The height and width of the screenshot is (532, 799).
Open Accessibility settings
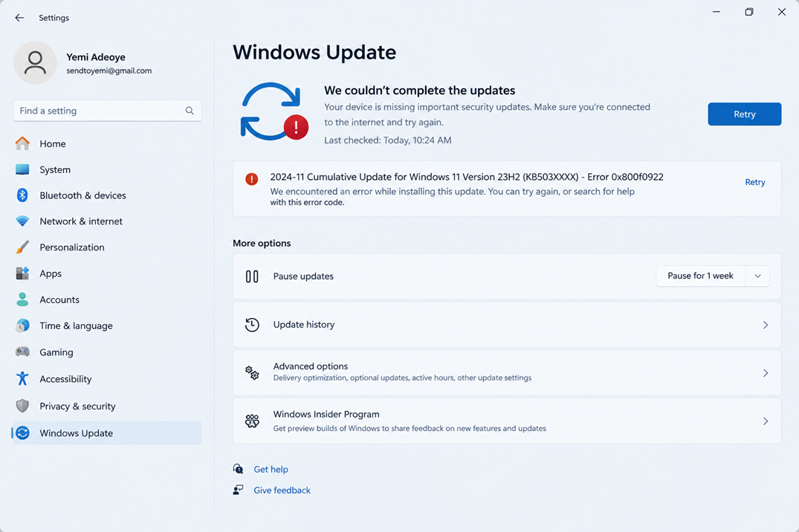[107, 379]
